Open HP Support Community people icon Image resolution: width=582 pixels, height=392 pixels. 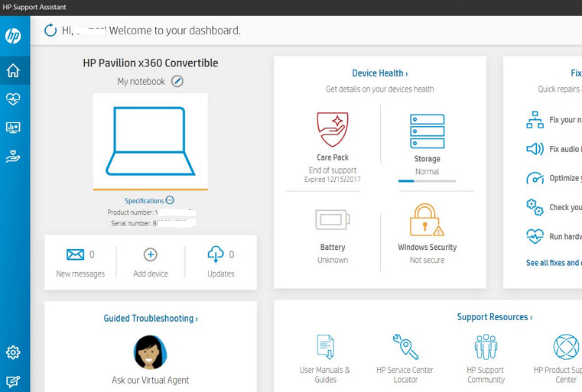pyautogui.click(x=486, y=347)
